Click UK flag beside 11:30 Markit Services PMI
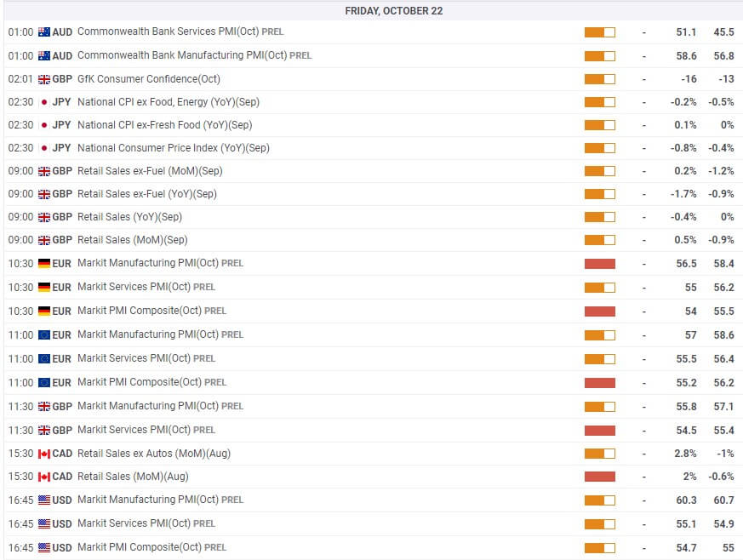The image size is (743, 560). coord(44,430)
